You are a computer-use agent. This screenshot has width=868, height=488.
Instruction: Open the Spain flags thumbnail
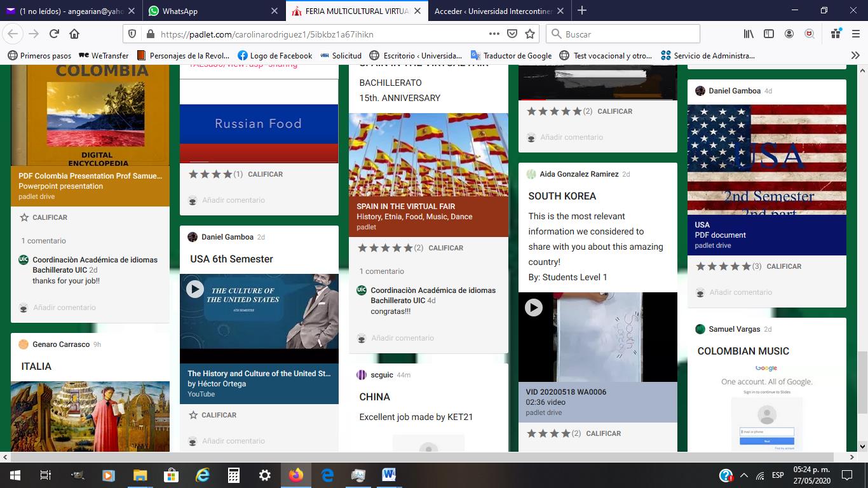(x=428, y=155)
